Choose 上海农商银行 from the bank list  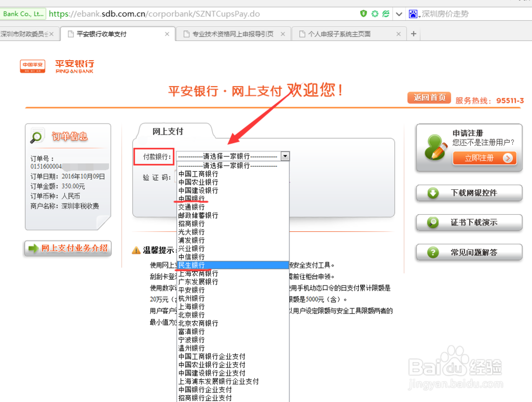pyautogui.click(x=233, y=273)
